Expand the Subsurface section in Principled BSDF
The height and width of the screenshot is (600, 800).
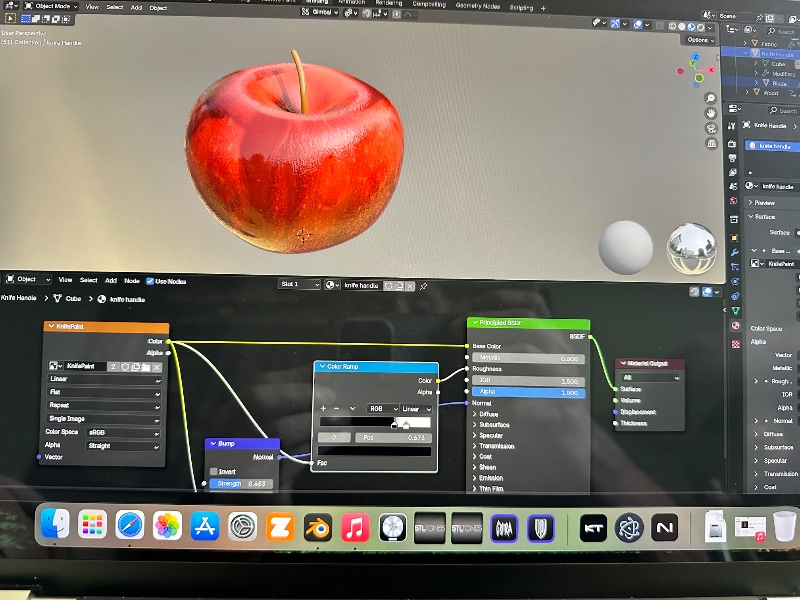[x=497, y=425]
